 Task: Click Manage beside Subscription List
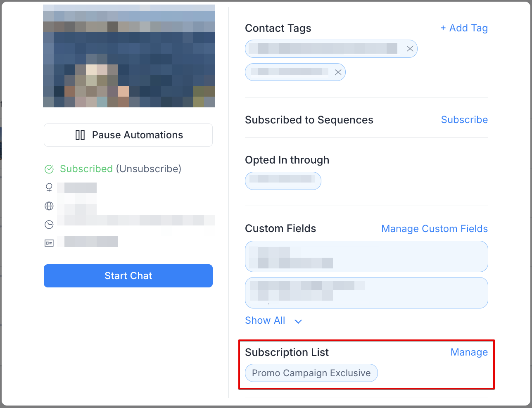[469, 352]
